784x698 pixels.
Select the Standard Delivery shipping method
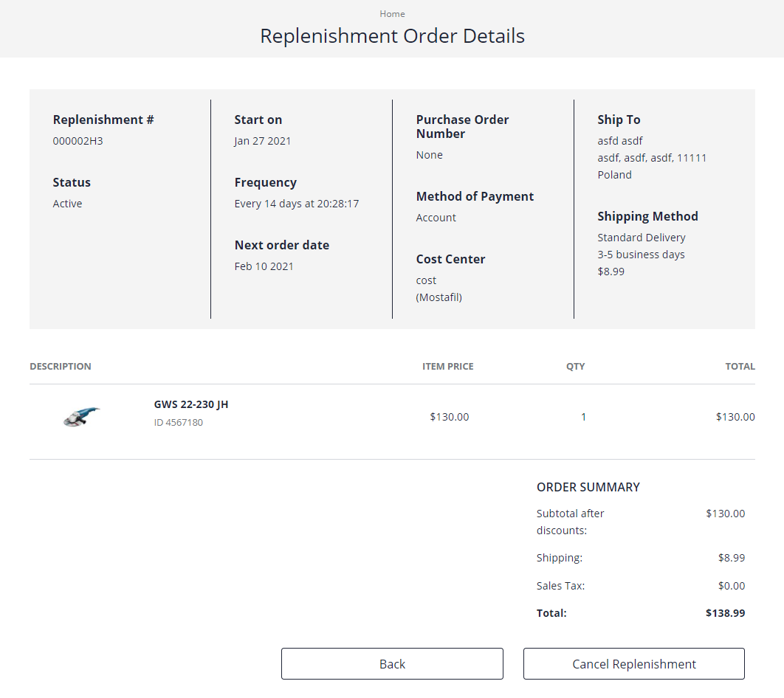(642, 238)
